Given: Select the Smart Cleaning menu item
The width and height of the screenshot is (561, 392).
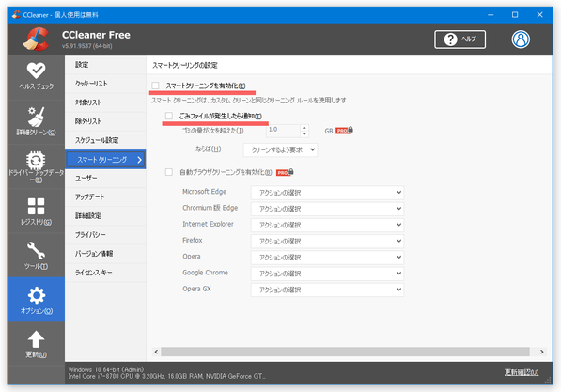Looking at the screenshot, I should click(x=105, y=159).
